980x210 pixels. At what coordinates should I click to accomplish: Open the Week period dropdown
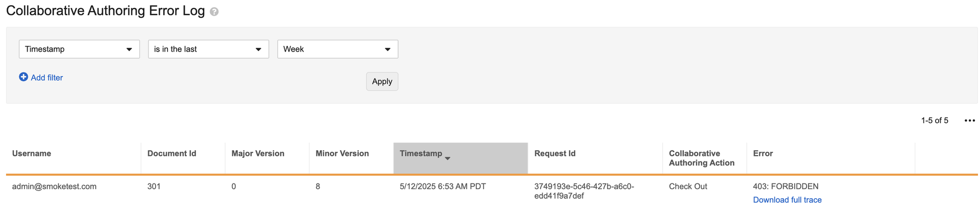tap(337, 49)
